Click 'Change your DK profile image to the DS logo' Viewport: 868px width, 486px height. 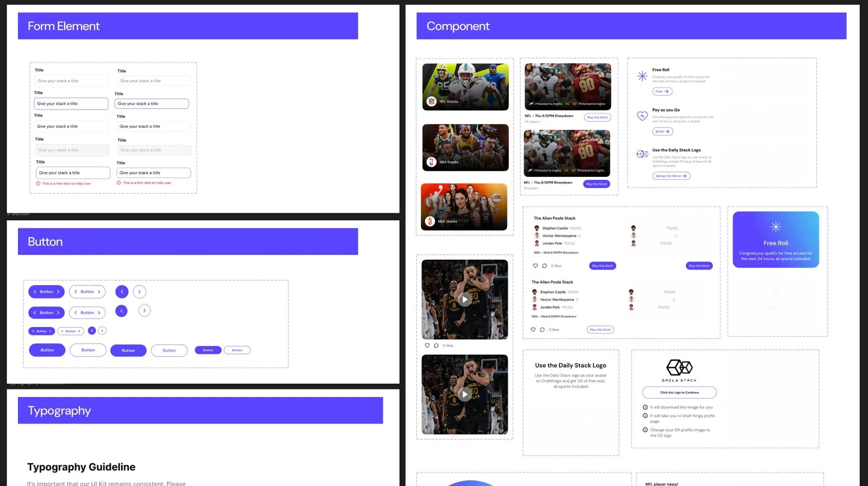[680, 433]
